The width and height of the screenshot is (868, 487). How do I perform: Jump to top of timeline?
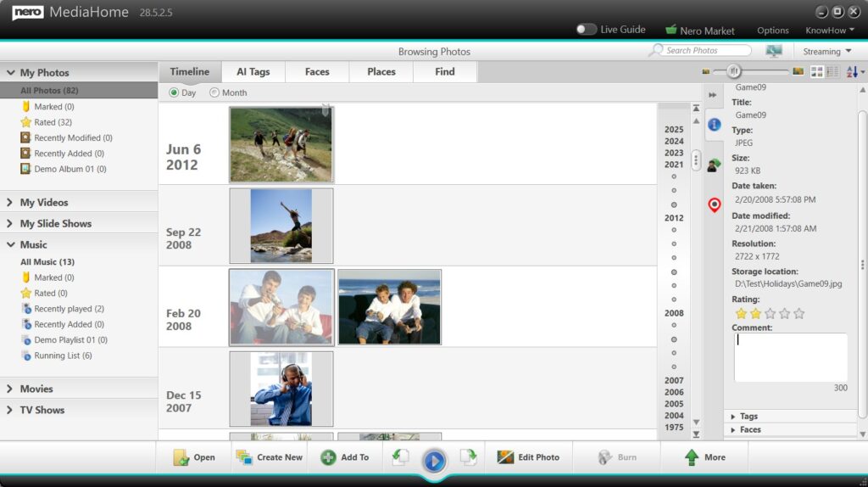pyautogui.click(x=696, y=108)
